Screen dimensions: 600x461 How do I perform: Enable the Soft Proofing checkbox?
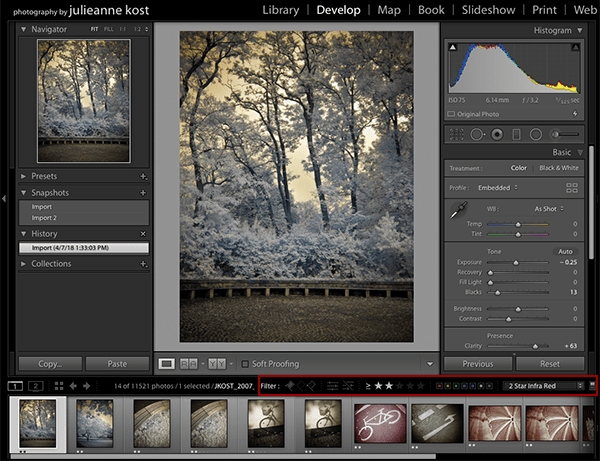(x=245, y=364)
